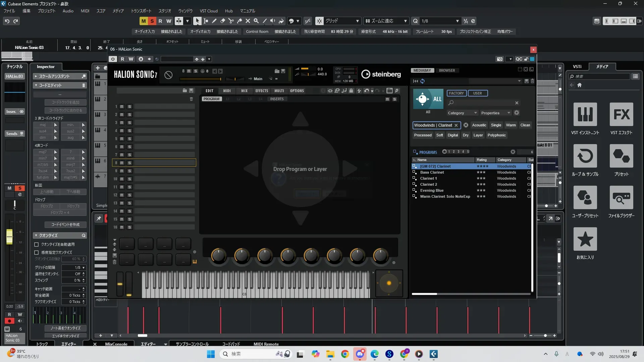Viewport: 644px width, 362px height.
Task: Enable auto-apply quantize checkbox
Action: 37,245
